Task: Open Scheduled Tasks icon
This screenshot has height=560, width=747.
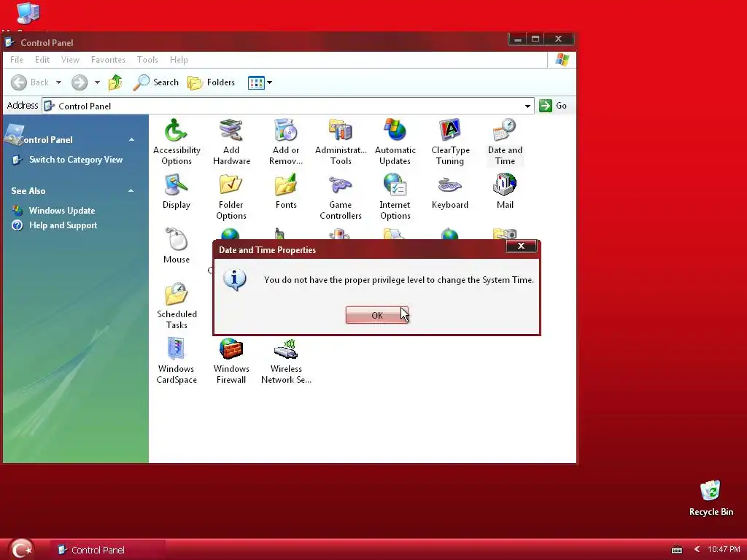Action: pos(177,306)
